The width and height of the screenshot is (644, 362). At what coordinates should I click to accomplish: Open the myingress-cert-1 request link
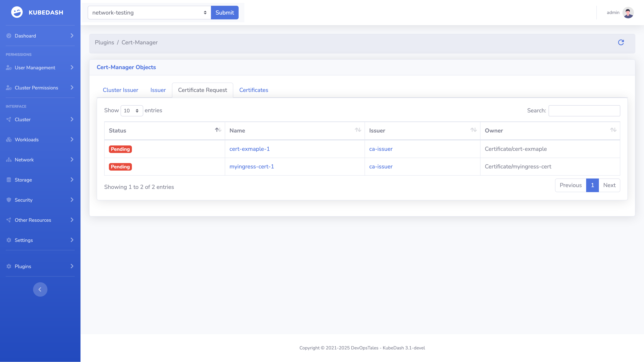[x=252, y=167]
